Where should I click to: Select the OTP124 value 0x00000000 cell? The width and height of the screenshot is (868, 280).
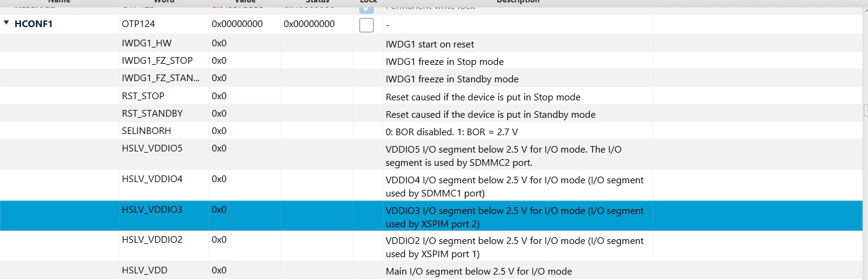pyautogui.click(x=237, y=24)
